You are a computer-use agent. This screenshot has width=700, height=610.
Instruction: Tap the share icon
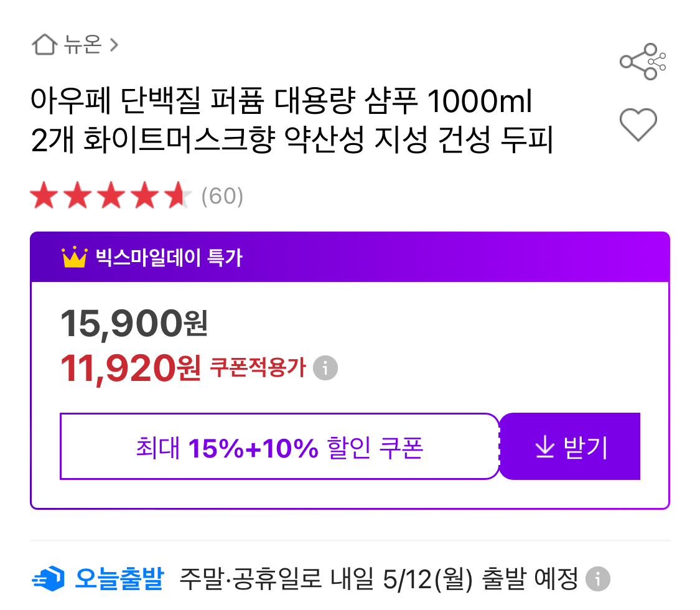click(x=642, y=62)
